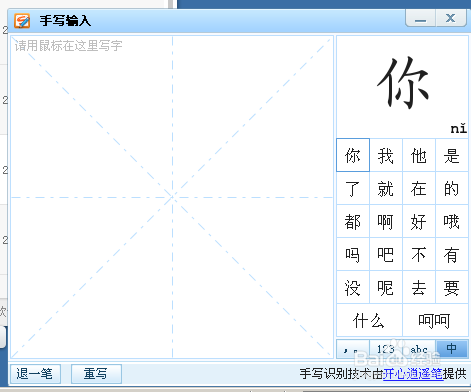Insert candidate character 好
This screenshot has width=471, height=392.
[x=419, y=221]
